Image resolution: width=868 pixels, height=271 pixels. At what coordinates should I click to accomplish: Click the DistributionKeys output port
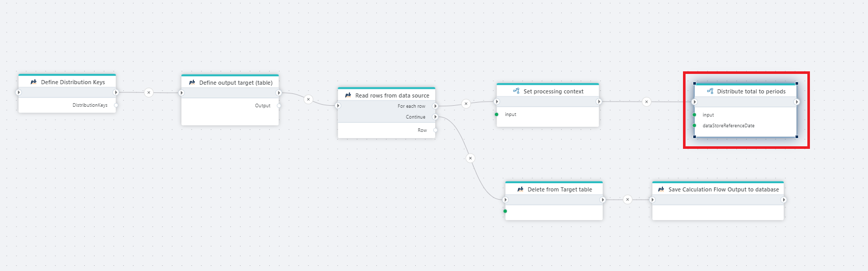coord(116,105)
